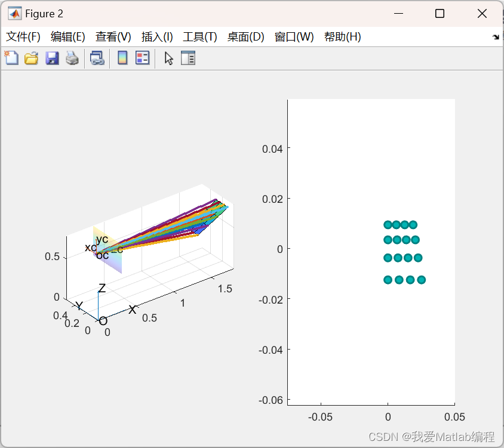Print the figure via the printer icon
This screenshot has height=448, width=504.
coord(72,58)
